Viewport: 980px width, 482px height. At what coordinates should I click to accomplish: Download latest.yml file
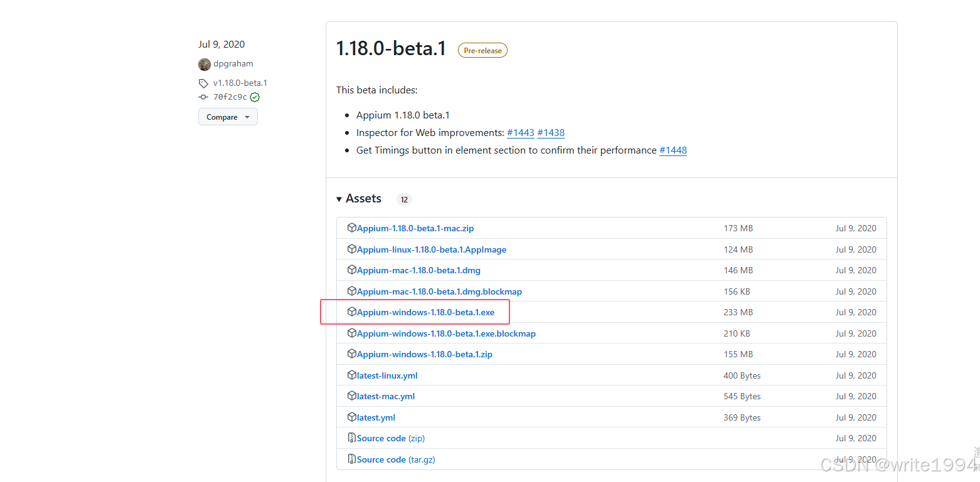point(376,417)
